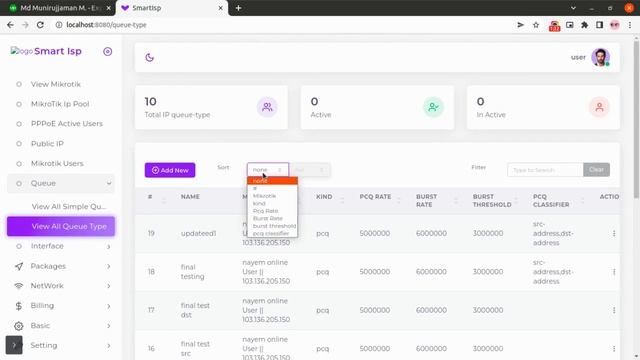Select 'Pcq Rate' in sort dropdown list
This screenshot has height=360, width=640.
click(x=272, y=211)
